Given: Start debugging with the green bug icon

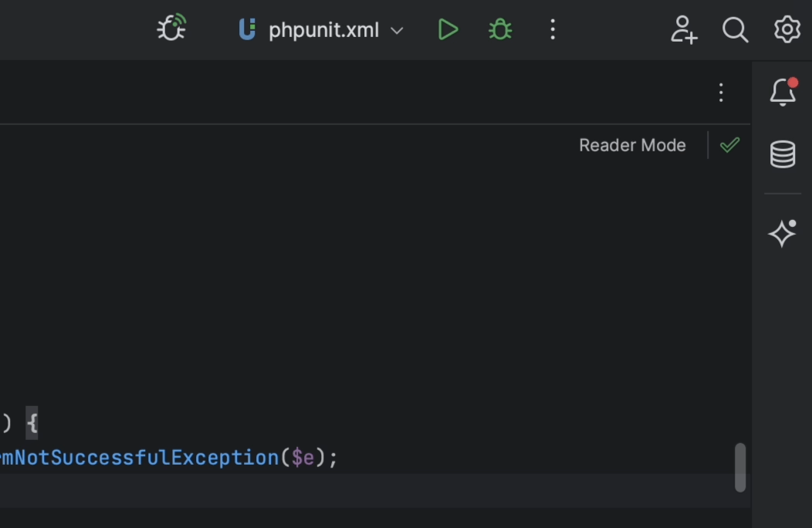Looking at the screenshot, I should click(x=500, y=30).
